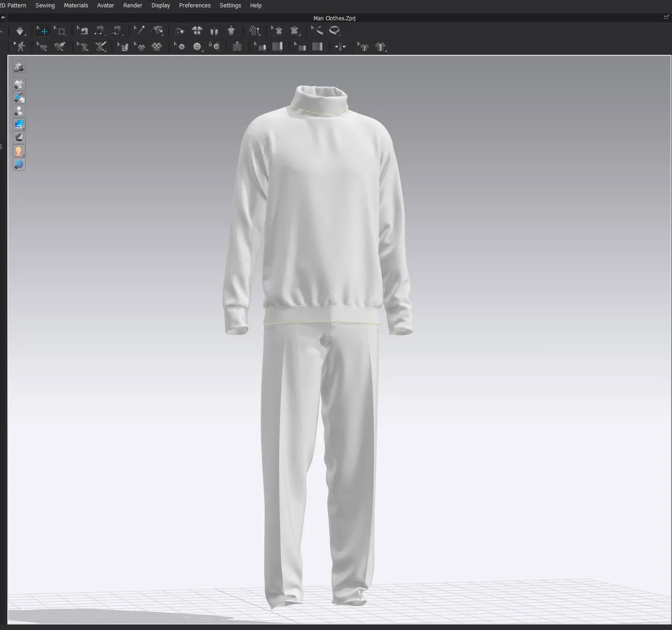Image resolution: width=672 pixels, height=630 pixels.
Task: Activate the Segment Sewing tool
Action: click(99, 31)
